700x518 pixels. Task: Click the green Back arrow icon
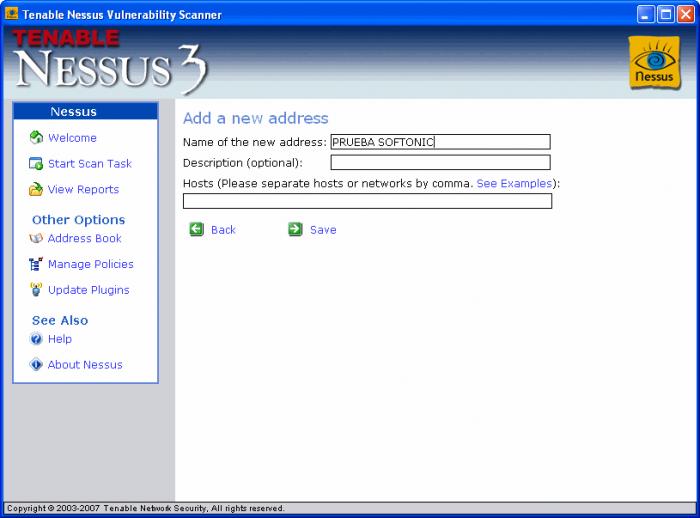(196, 229)
